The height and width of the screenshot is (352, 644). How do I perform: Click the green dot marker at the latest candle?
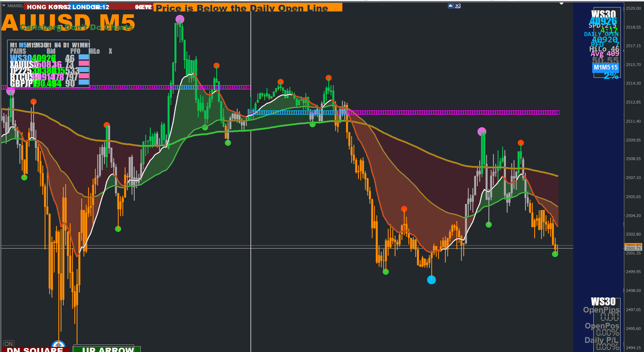555,254
